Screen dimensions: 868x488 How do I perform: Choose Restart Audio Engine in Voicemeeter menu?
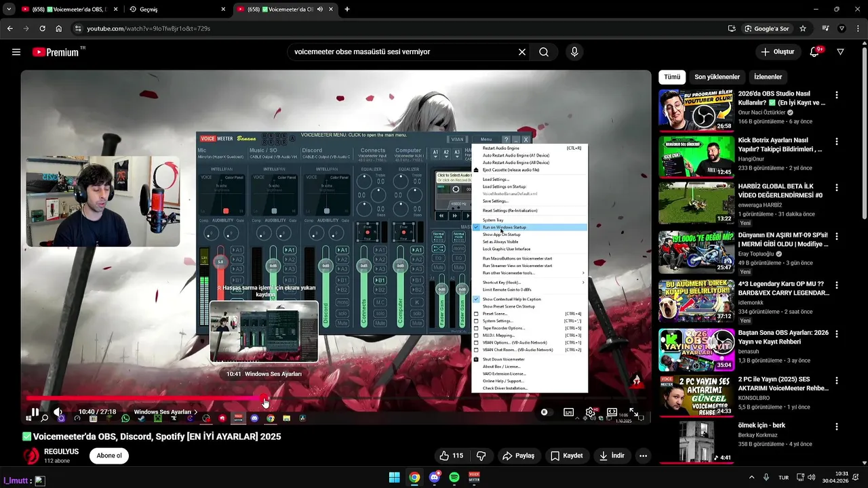(530, 148)
